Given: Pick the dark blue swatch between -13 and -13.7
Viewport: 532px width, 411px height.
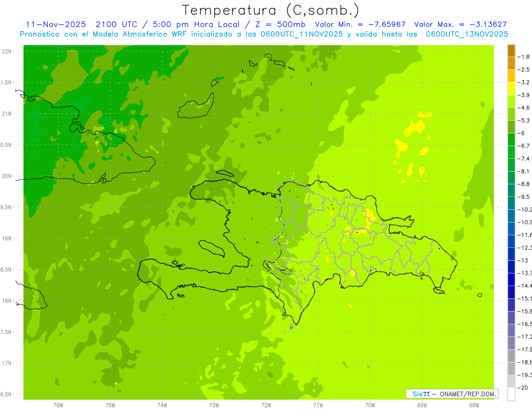Looking at the screenshot, I should (x=511, y=267).
